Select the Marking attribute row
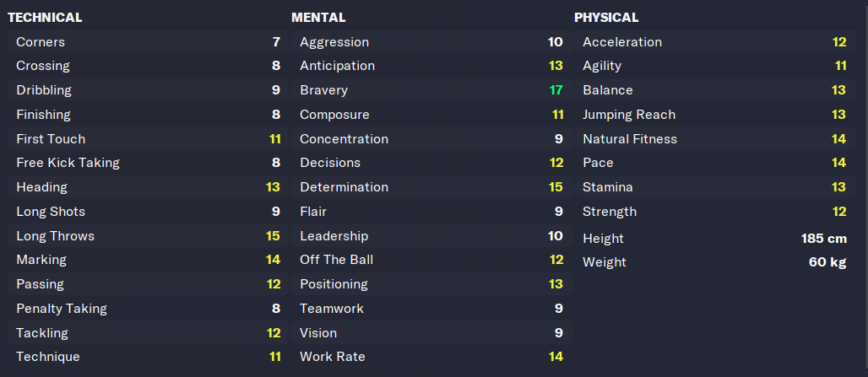 [148, 260]
